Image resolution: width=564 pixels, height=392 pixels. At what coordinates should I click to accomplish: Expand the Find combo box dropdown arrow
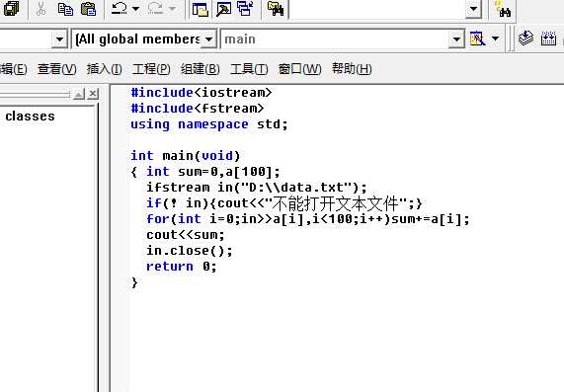point(474,8)
